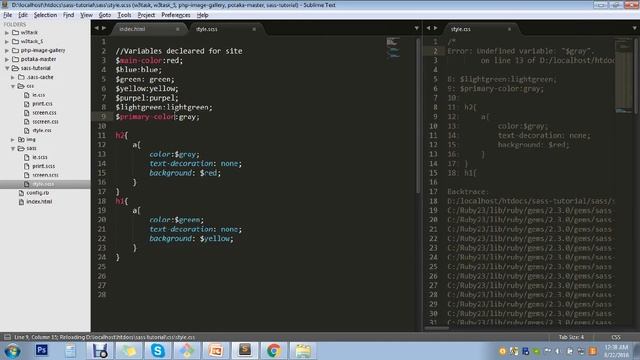Screen dimensions: 640x360
Task: Open the Goto menu
Action: click(105, 15)
